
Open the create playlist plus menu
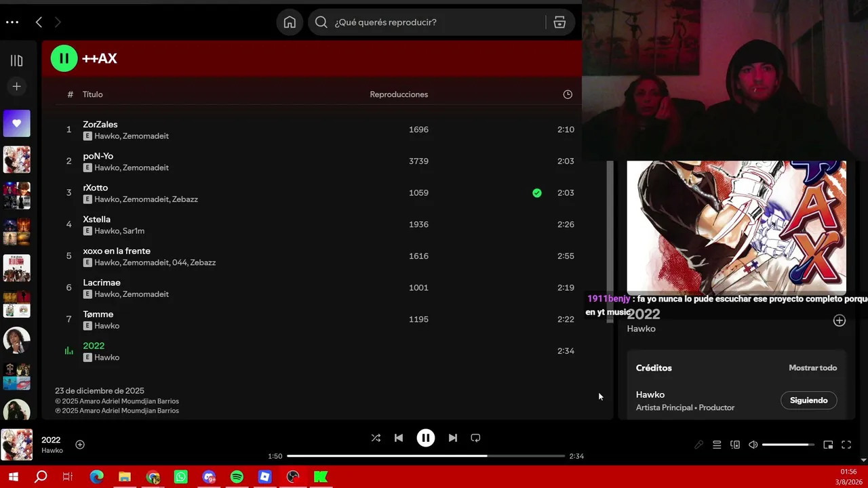coord(16,86)
